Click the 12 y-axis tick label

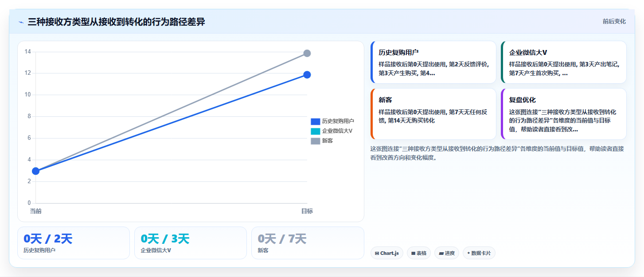point(27,73)
